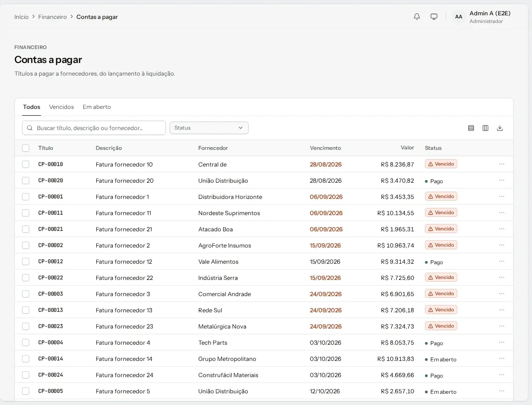Focus the search título, descrição field
Viewport: 532px width, 405px height.
point(94,128)
